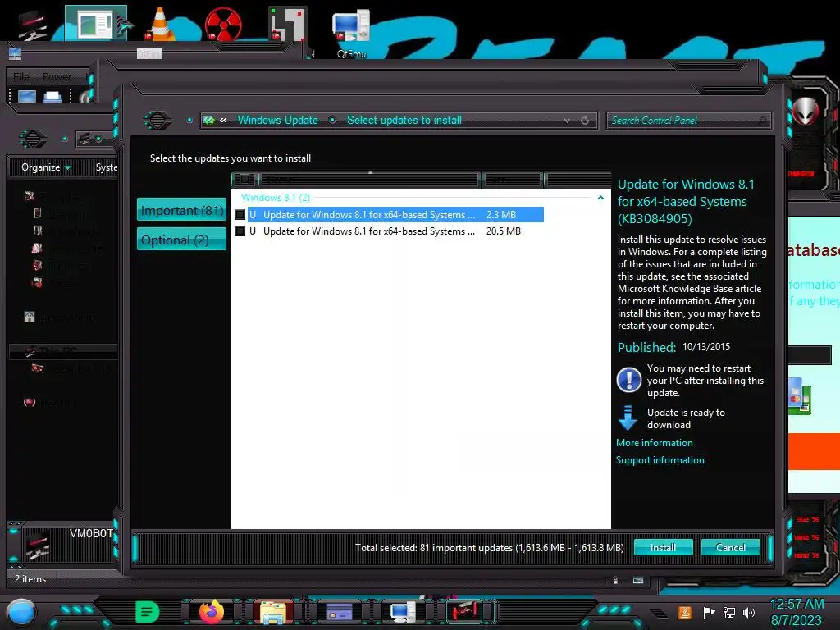Launch Firefox from the taskbar

(x=212, y=612)
